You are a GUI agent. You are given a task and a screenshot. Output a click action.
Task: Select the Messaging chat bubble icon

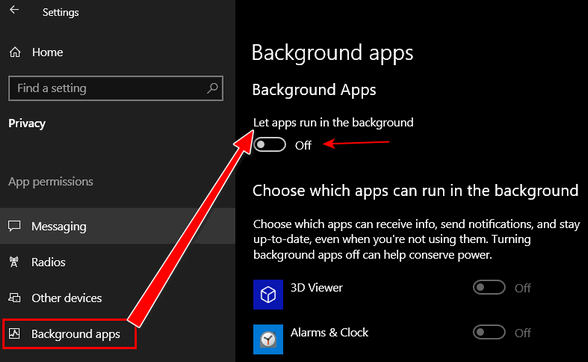[14, 226]
